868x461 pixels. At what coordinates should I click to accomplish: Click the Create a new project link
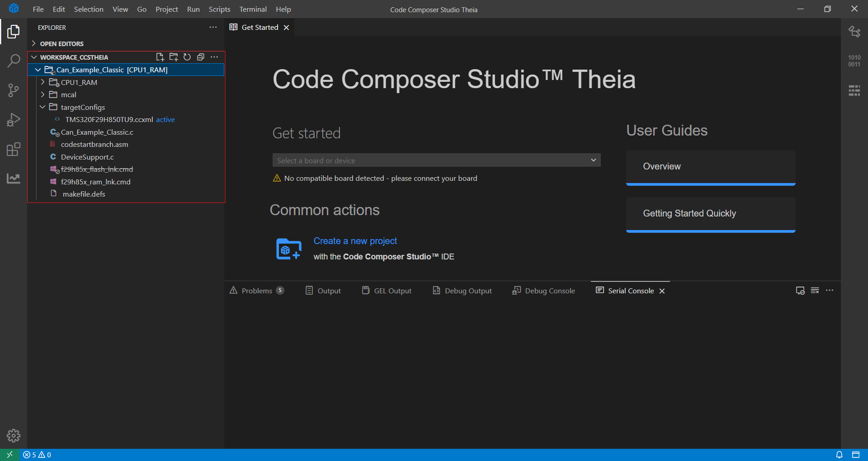click(x=355, y=241)
